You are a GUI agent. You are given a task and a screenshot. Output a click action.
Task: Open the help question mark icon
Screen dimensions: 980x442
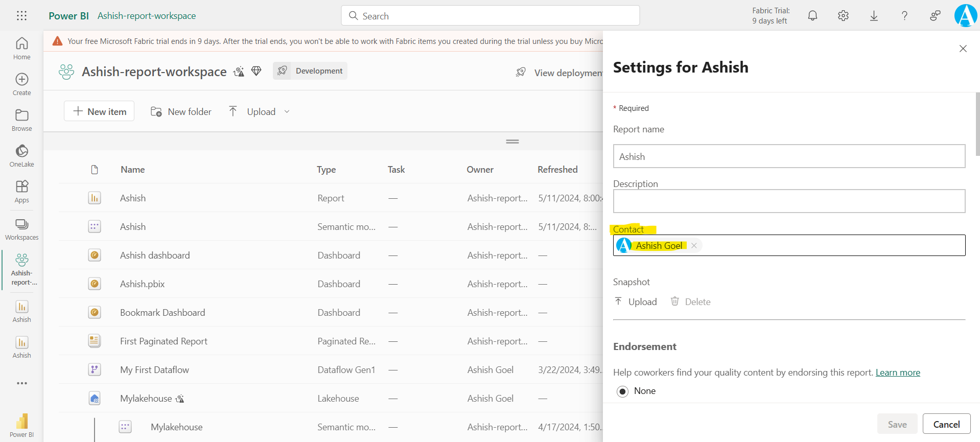click(904, 16)
